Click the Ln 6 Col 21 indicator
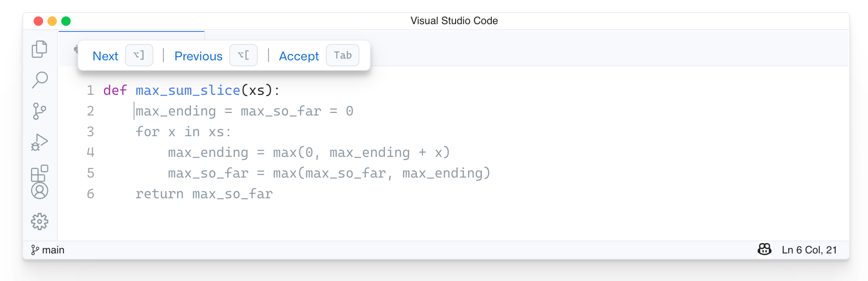 pos(809,250)
